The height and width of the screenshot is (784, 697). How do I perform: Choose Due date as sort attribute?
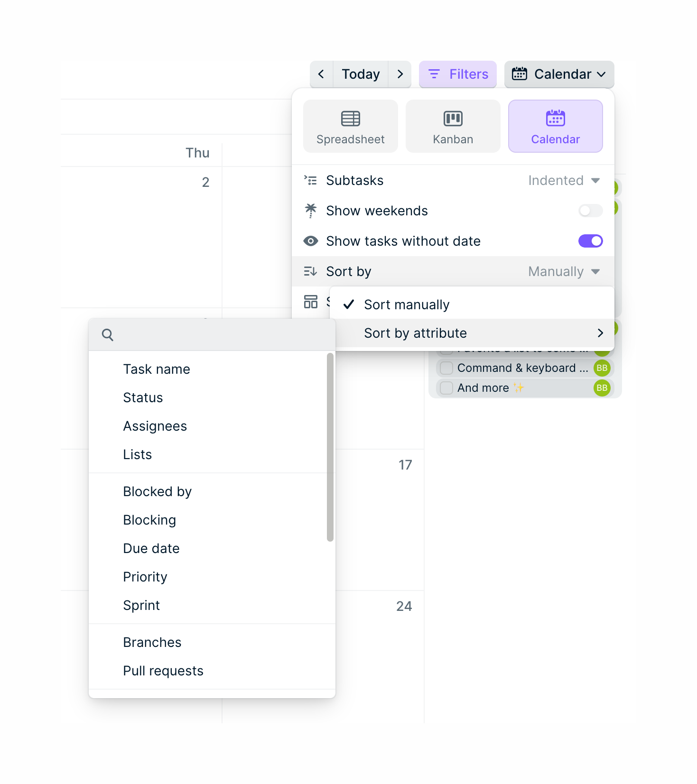click(x=151, y=548)
